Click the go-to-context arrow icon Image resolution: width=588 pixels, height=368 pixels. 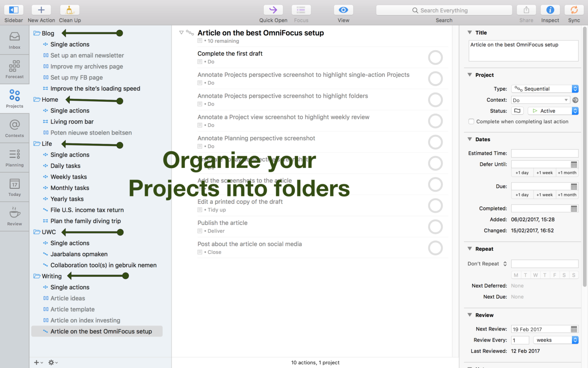point(575,100)
